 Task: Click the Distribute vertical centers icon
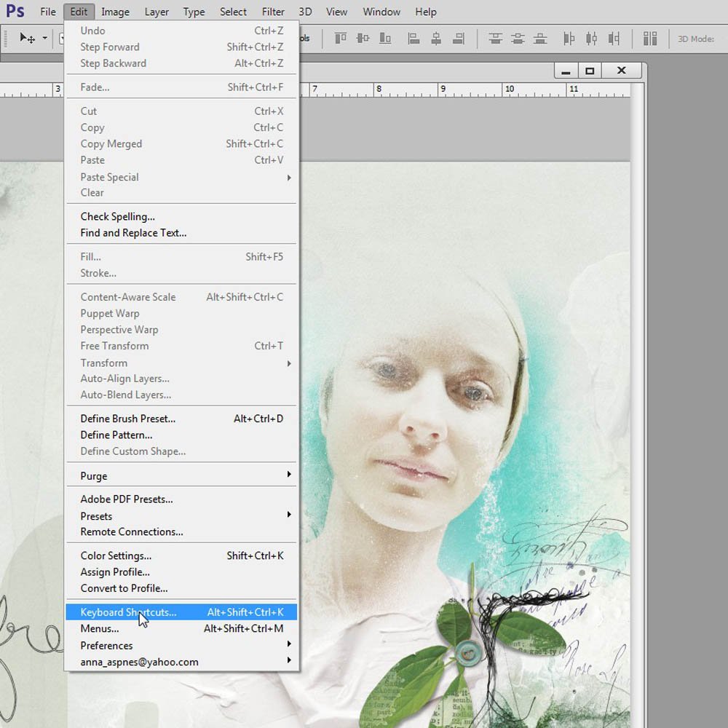(518, 38)
